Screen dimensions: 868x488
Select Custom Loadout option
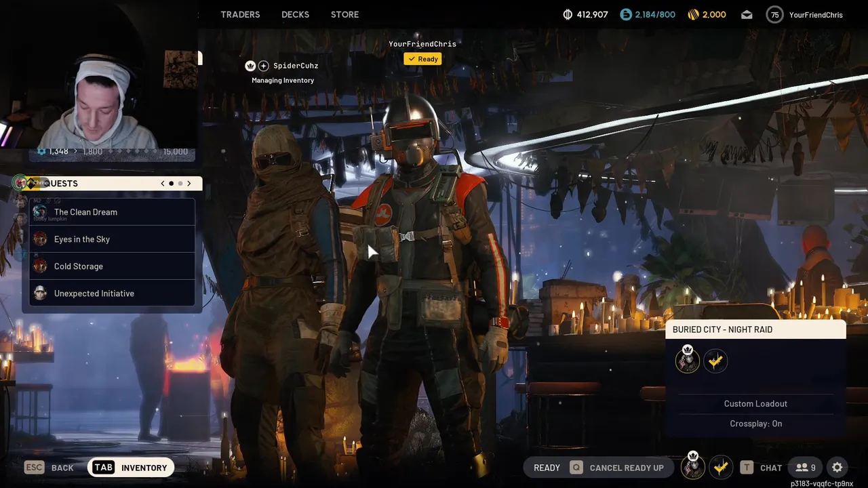755,403
